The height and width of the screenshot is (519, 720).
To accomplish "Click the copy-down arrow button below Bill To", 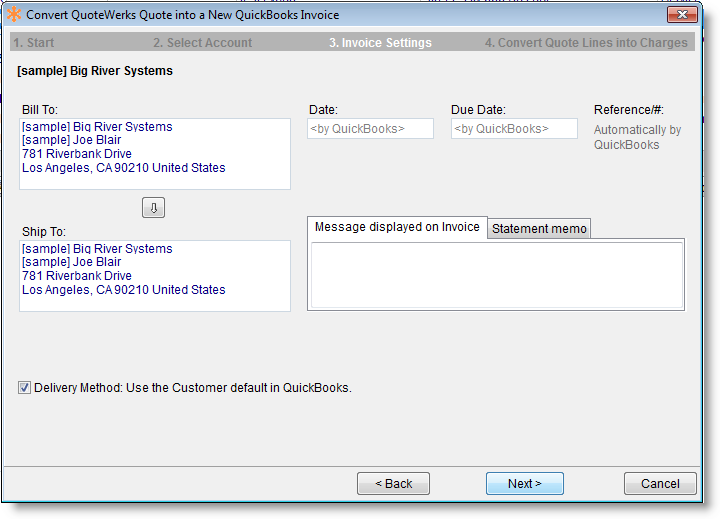I will (155, 207).
